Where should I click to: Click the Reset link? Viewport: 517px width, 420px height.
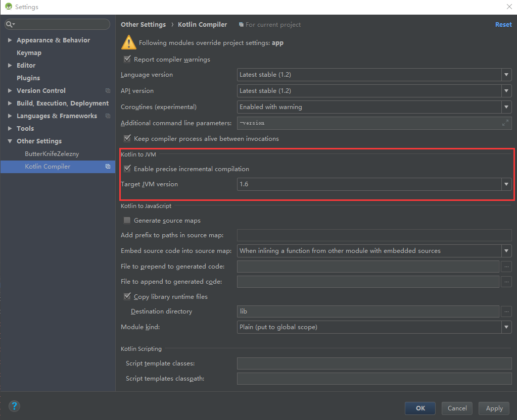pyautogui.click(x=503, y=25)
